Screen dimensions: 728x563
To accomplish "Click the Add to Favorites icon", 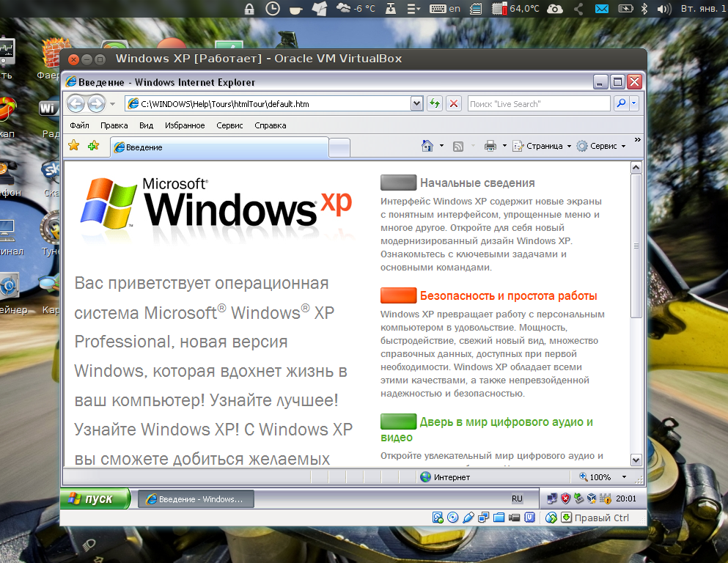I will click(93, 146).
